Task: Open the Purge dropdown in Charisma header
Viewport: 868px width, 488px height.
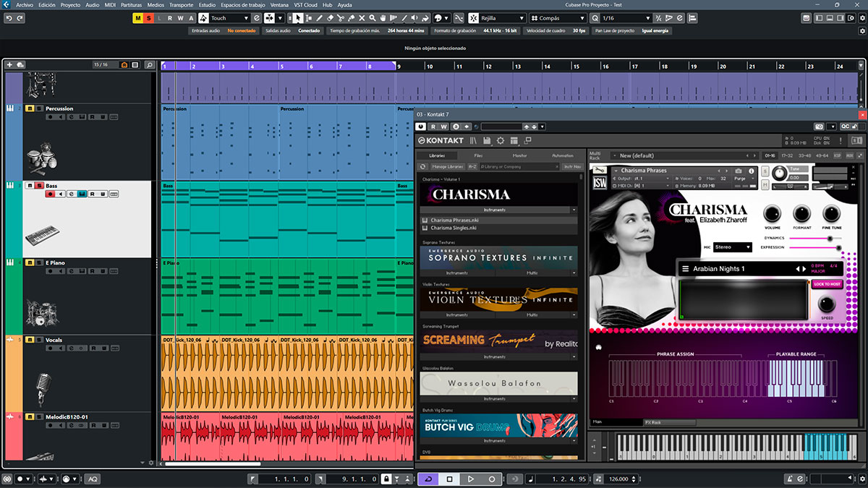Action: [x=742, y=178]
